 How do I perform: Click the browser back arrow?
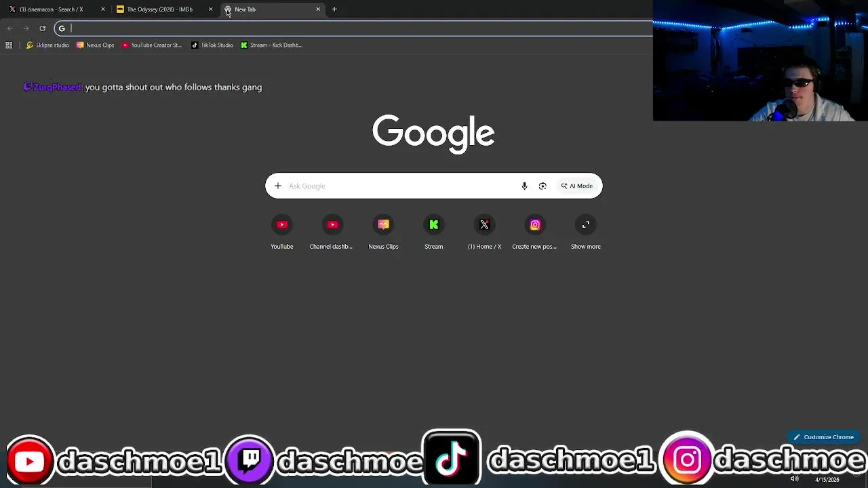9,28
